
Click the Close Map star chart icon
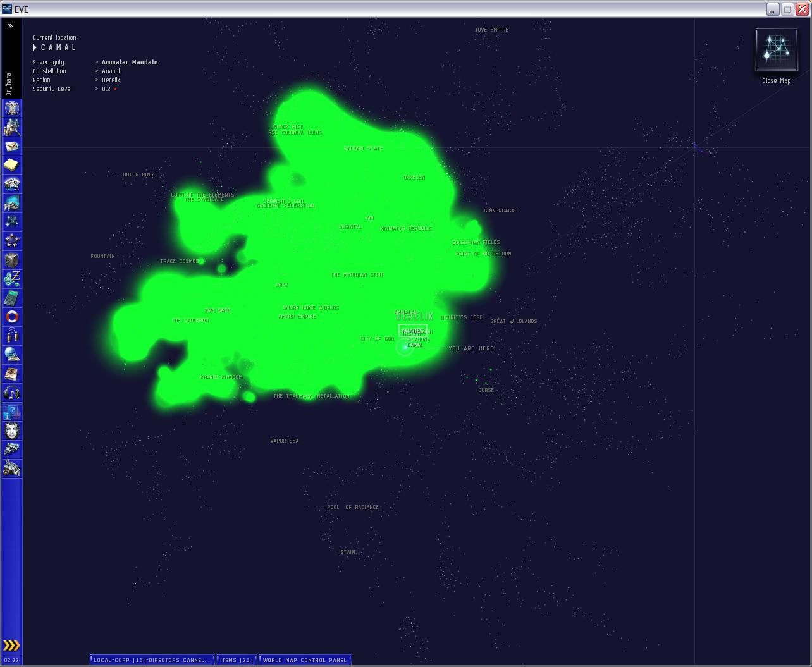(x=776, y=50)
